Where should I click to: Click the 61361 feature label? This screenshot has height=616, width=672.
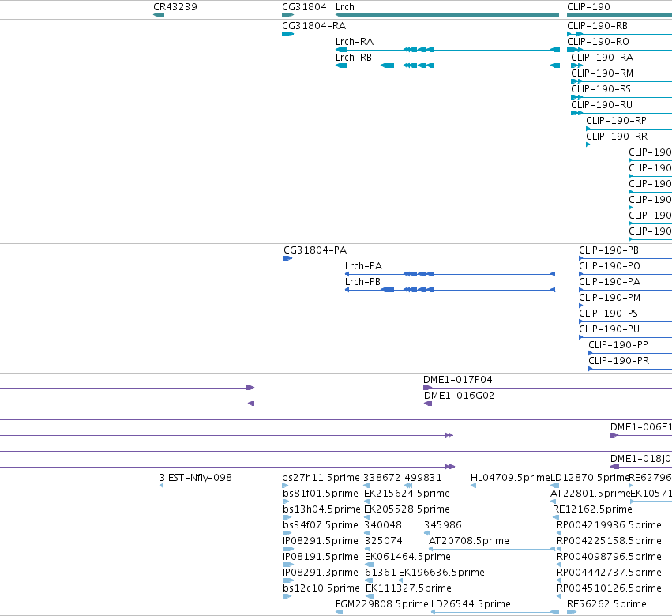coord(381,573)
